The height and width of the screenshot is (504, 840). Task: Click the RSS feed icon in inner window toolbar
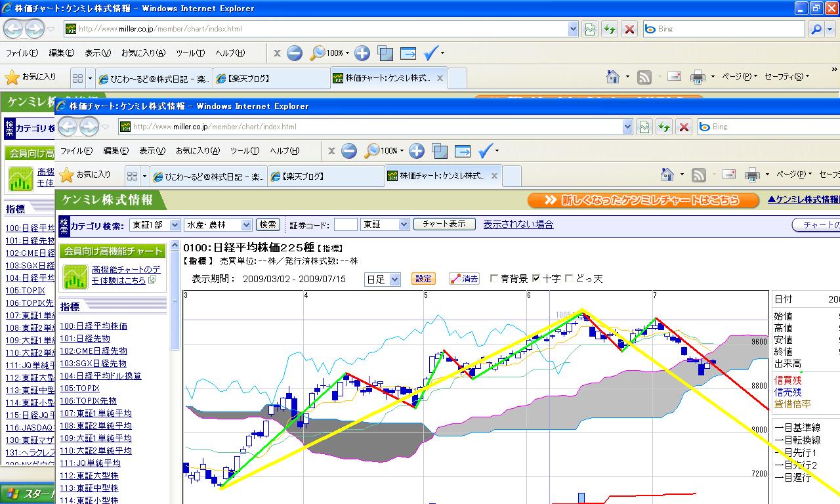(699, 175)
